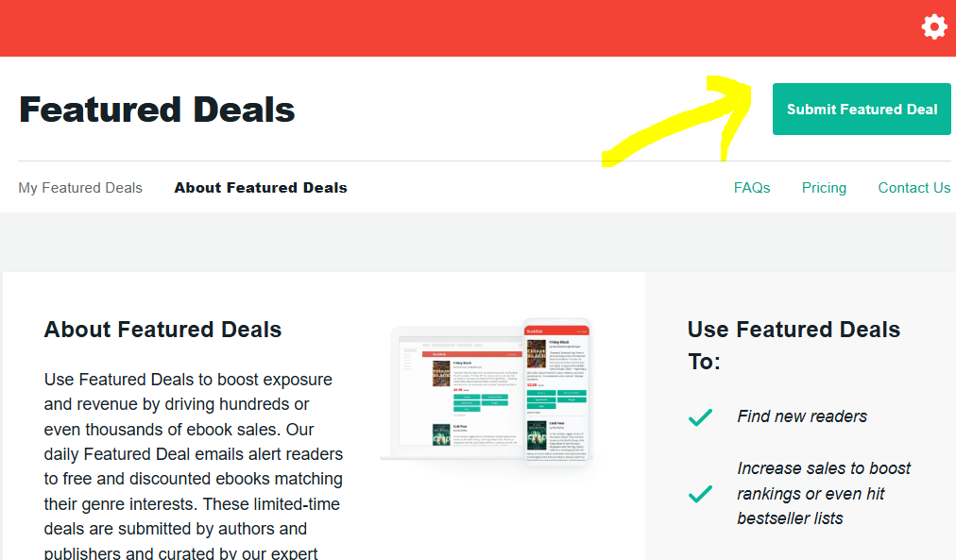The image size is (956, 560).
Task: Click the phone mockup screenshot
Action: tap(557, 397)
